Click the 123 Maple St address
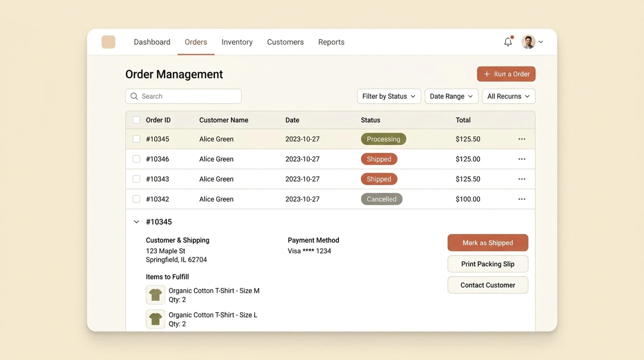Viewport: 644px width, 360px height. click(x=165, y=251)
